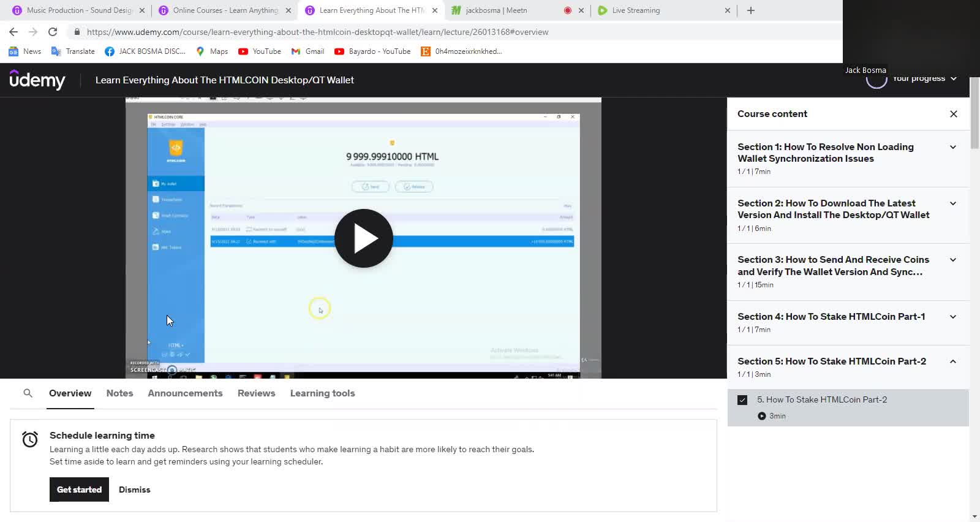Viewport: 980px width, 522px height.
Task: Close the jackbosma Meetn tab
Action: coord(581,10)
